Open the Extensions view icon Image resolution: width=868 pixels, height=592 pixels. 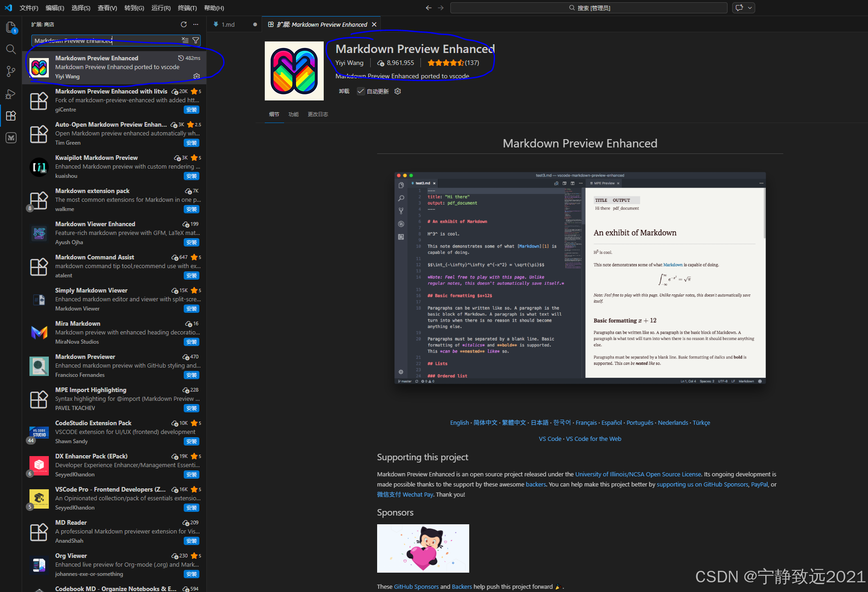11,116
